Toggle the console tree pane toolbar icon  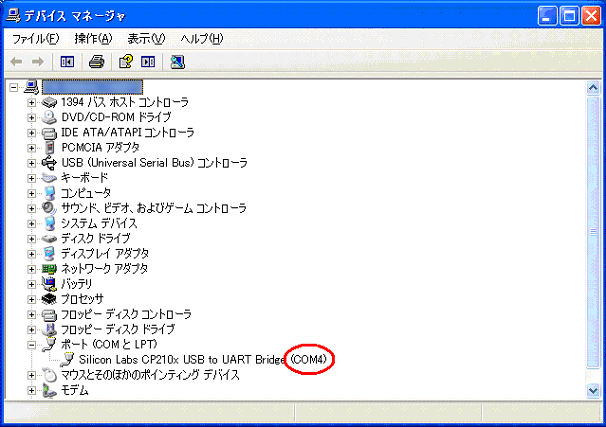tap(67, 61)
